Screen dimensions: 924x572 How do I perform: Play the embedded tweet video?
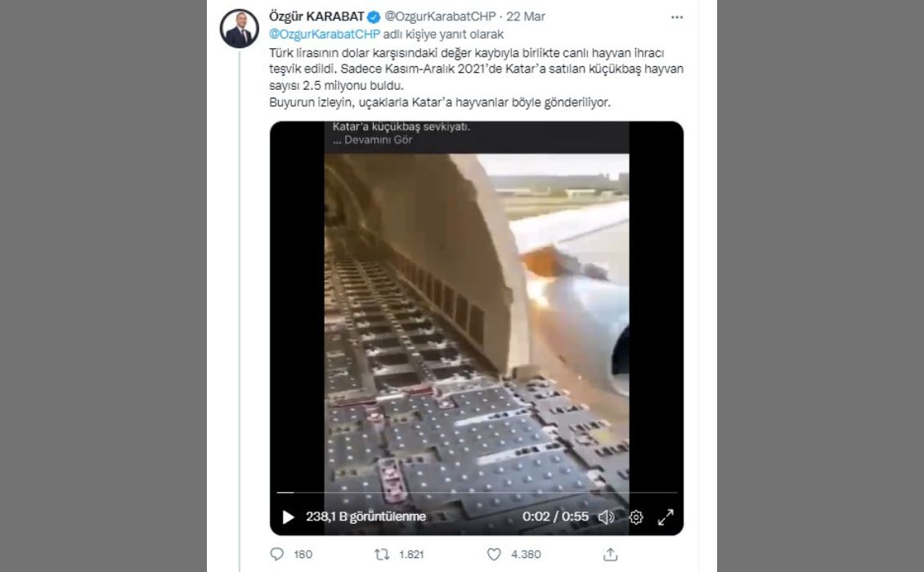point(288,516)
